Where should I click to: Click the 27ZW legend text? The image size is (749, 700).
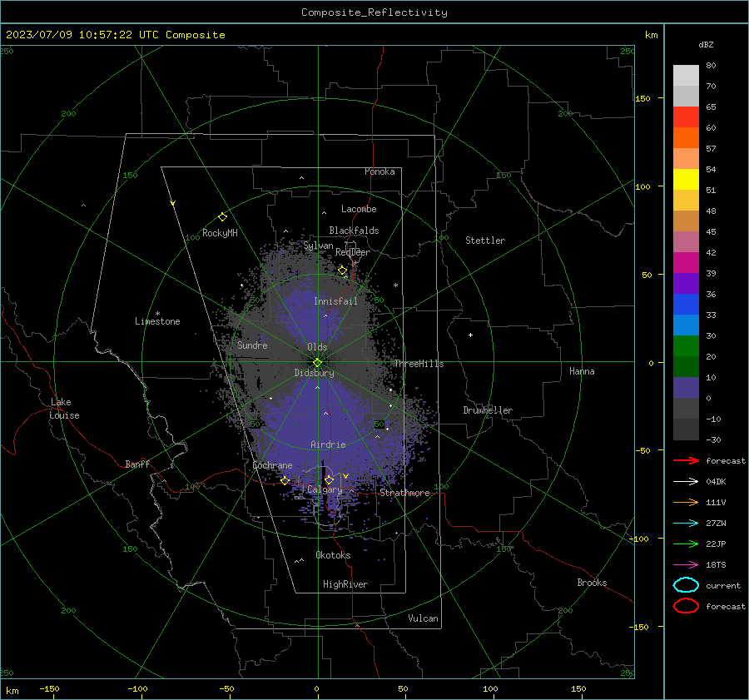coord(716,524)
